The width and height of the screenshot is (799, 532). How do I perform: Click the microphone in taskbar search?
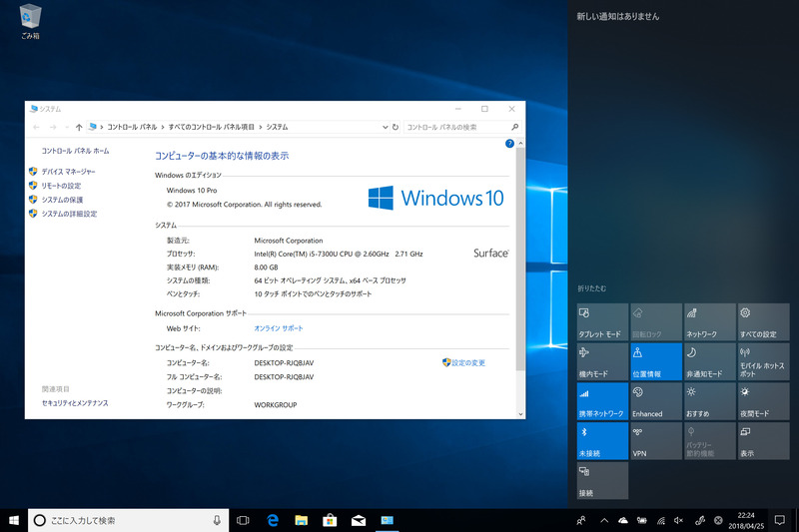point(217,520)
